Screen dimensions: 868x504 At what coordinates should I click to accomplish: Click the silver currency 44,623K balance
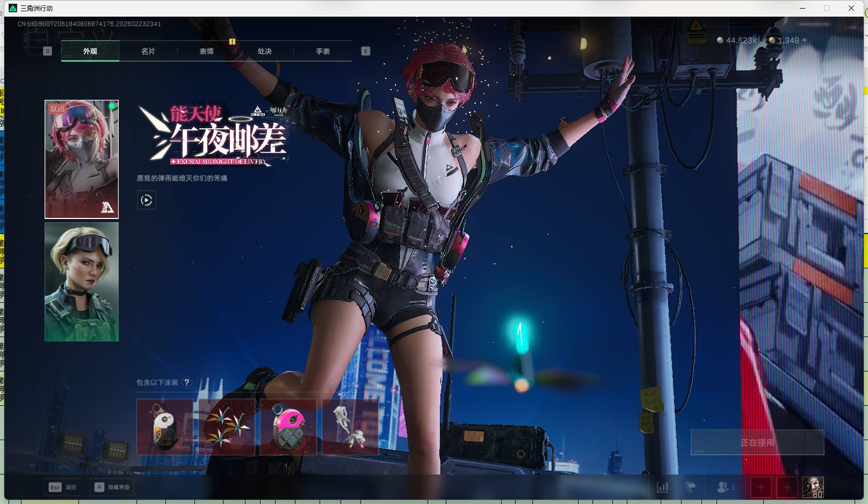[x=737, y=40]
